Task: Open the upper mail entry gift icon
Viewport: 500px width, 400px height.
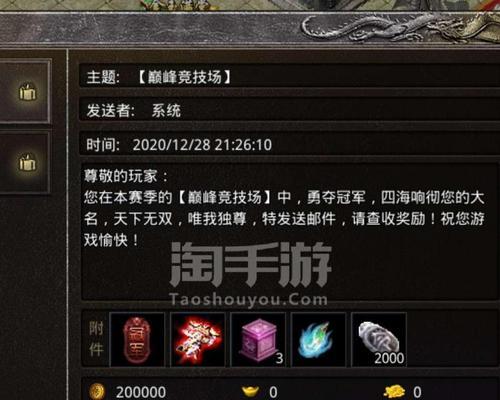Action: coord(27,92)
